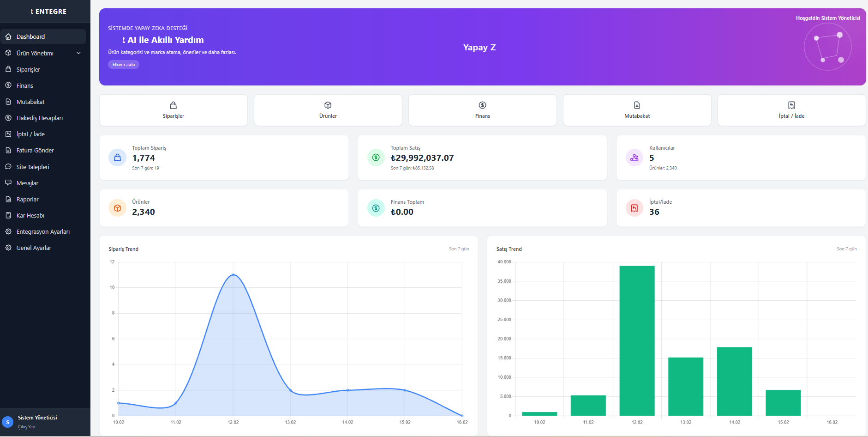Open Kar Hesabı menu item
The width and height of the screenshot is (868, 437).
point(30,215)
